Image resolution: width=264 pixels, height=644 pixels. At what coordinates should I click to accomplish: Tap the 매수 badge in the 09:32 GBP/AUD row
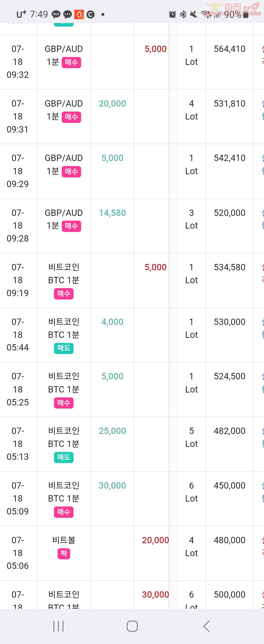pyautogui.click(x=71, y=62)
